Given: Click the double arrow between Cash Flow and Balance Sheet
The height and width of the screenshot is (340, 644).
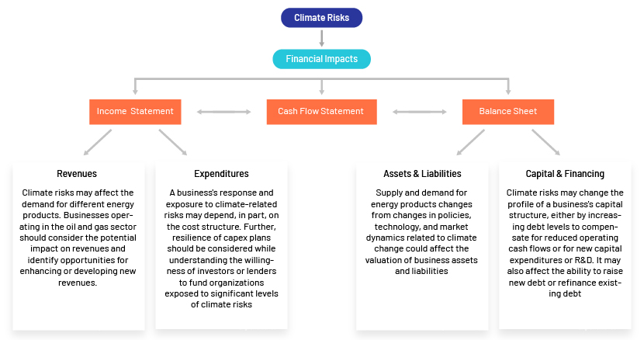Looking at the screenshot, I should tap(420, 112).
